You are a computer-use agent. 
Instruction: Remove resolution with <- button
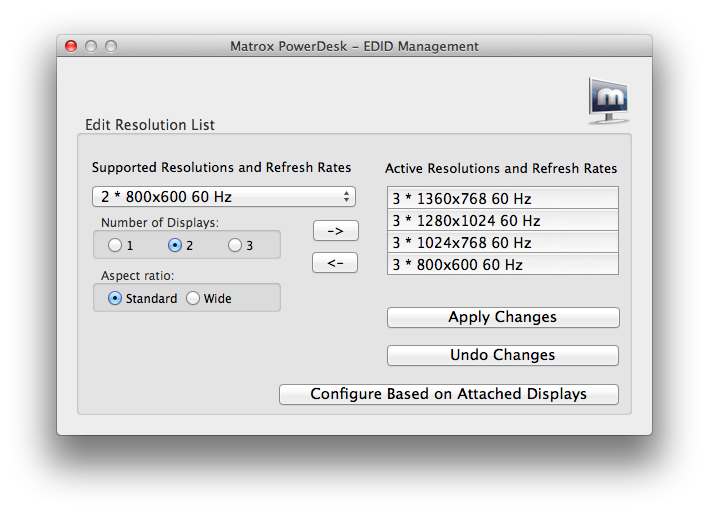(x=335, y=263)
